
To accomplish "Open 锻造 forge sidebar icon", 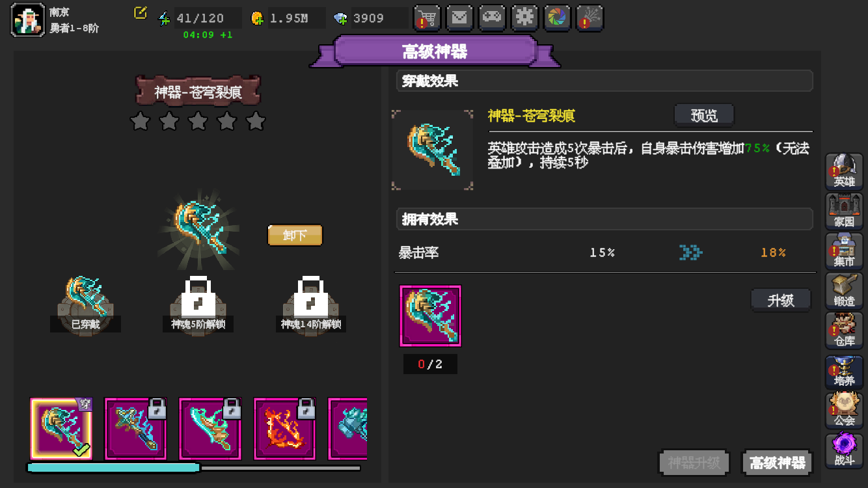I will point(845,291).
